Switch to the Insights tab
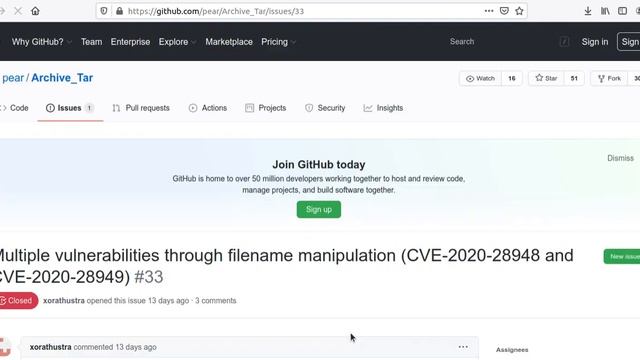 [x=383, y=108]
